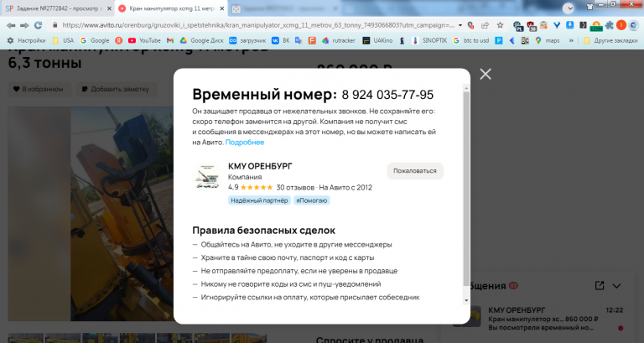Open the 'USA' bookmarks folder

(63, 40)
